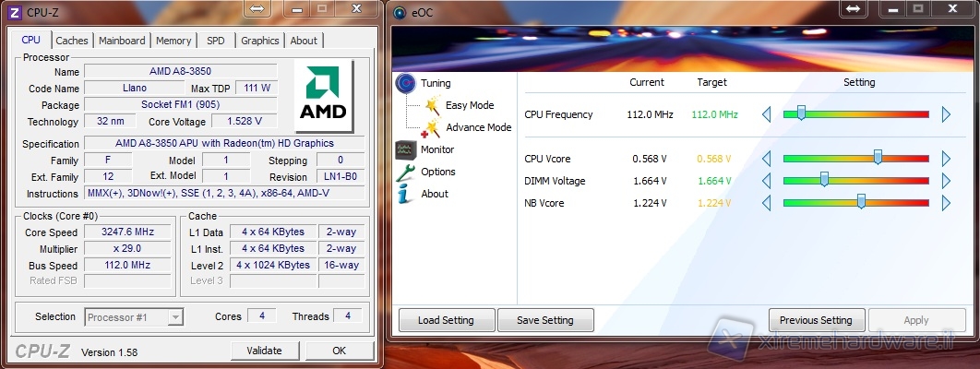
Task: Select the Easy Mode wand icon
Action: (431, 106)
